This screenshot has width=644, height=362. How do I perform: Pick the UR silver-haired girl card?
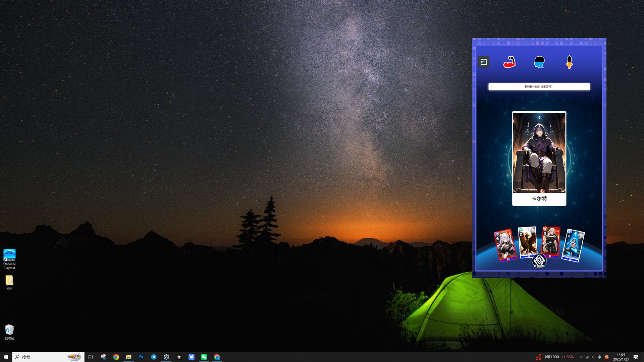pyautogui.click(x=505, y=245)
